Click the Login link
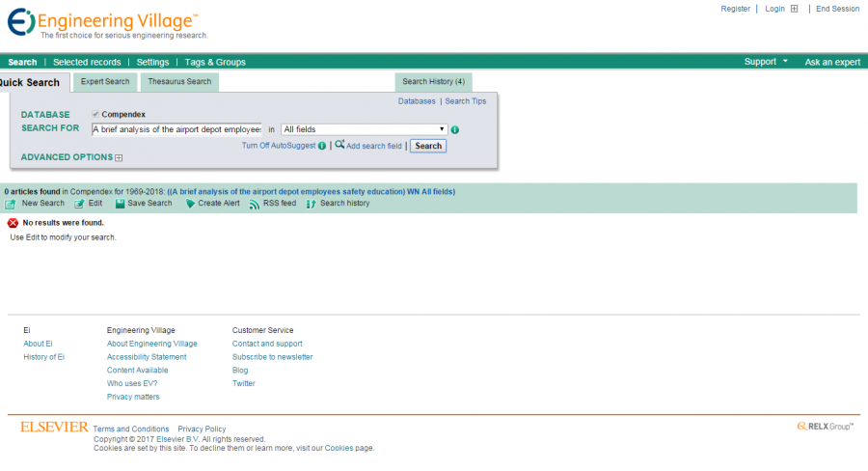Image resolution: width=868 pixels, height=471 pixels. point(774,9)
